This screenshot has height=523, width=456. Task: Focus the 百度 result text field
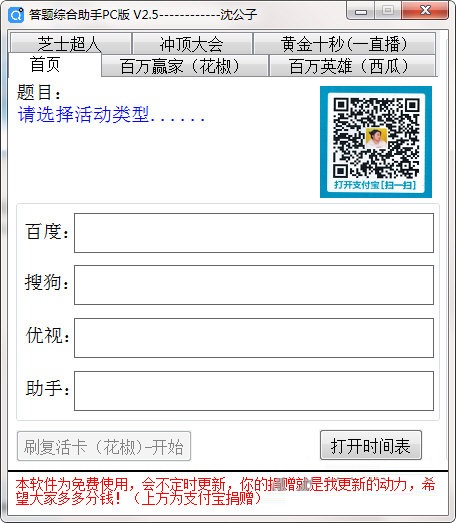point(254,233)
